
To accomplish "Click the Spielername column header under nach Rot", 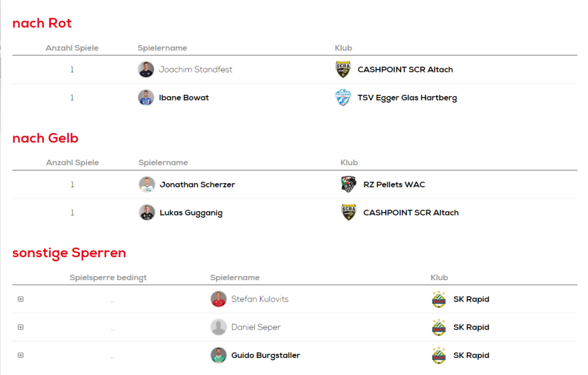I will pyautogui.click(x=162, y=48).
